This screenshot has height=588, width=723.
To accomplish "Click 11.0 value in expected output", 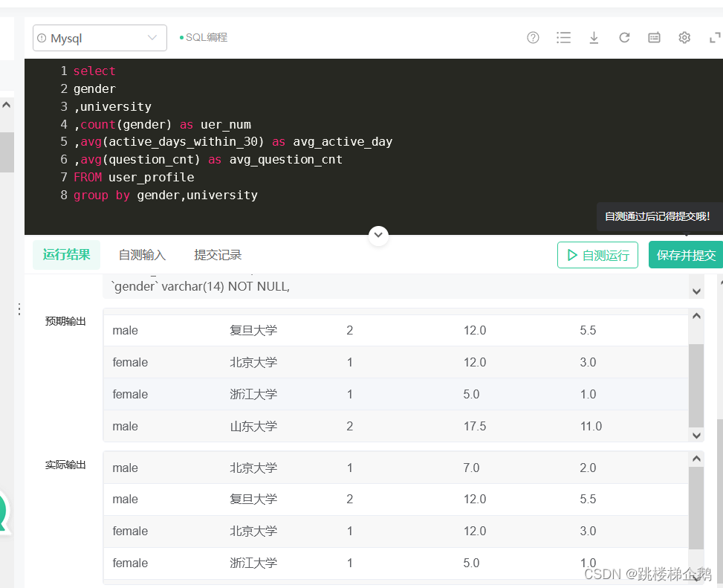I will click(591, 426).
